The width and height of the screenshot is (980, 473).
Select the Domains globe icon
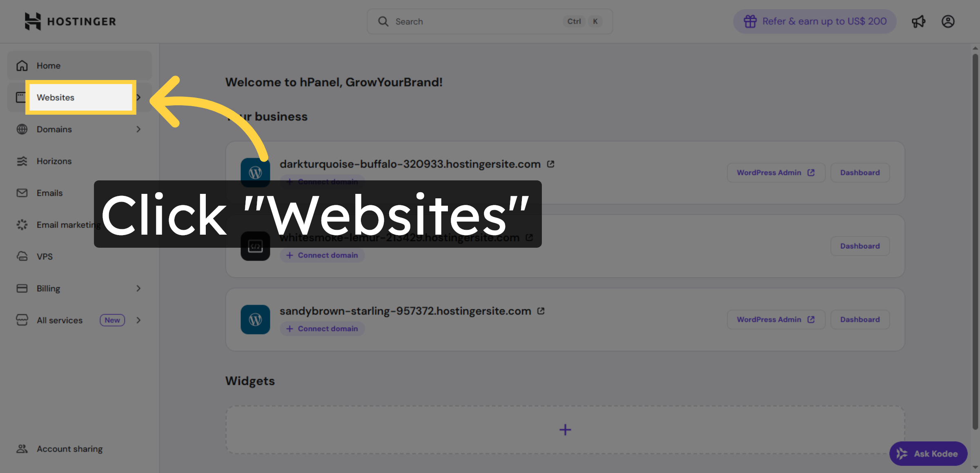click(x=22, y=129)
